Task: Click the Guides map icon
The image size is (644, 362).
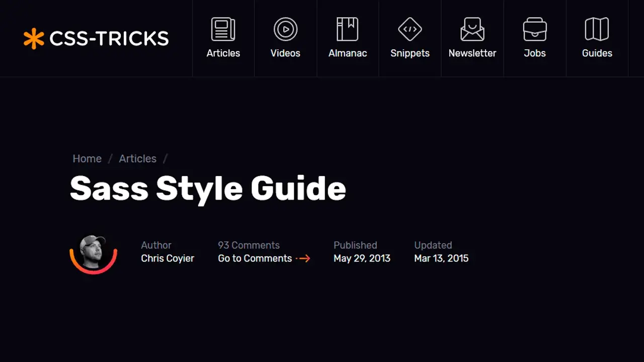Action: pos(597,29)
